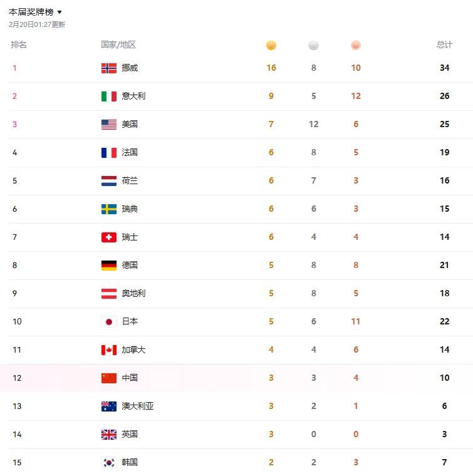The height and width of the screenshot is (476, 473).
Task: Select the Japanese flag icon
Action: coord(109,321)
